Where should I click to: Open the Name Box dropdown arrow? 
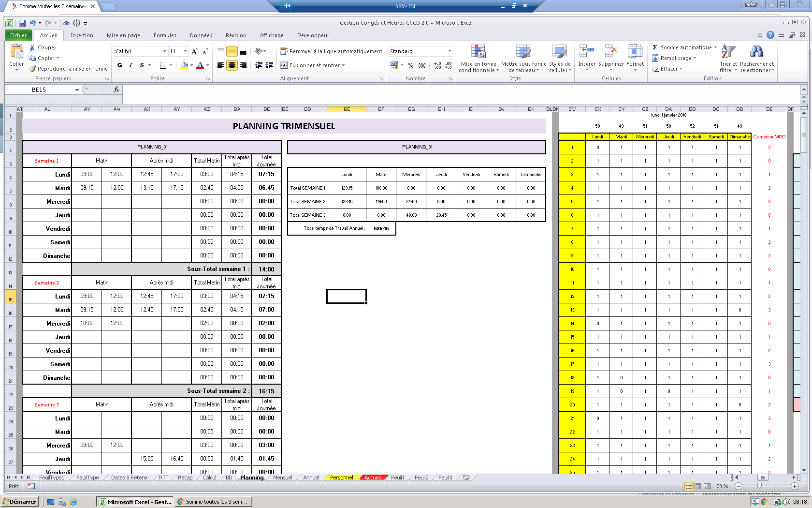tap(77, 90)
